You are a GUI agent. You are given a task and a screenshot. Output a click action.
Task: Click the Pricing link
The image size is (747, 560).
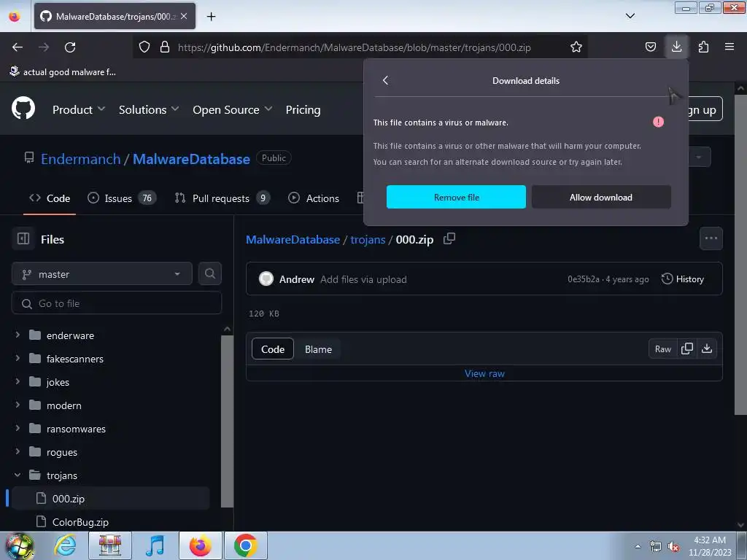303,109
